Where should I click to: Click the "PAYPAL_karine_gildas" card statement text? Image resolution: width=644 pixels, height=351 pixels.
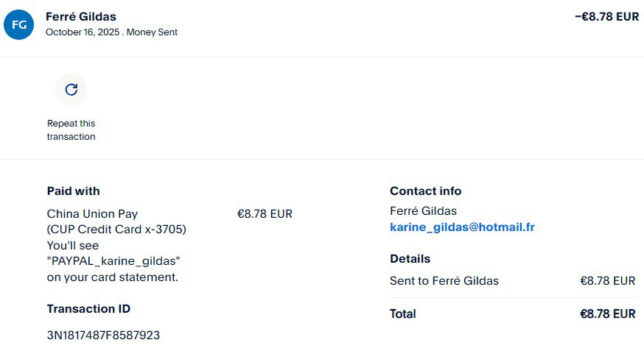(x=113, y=261)
